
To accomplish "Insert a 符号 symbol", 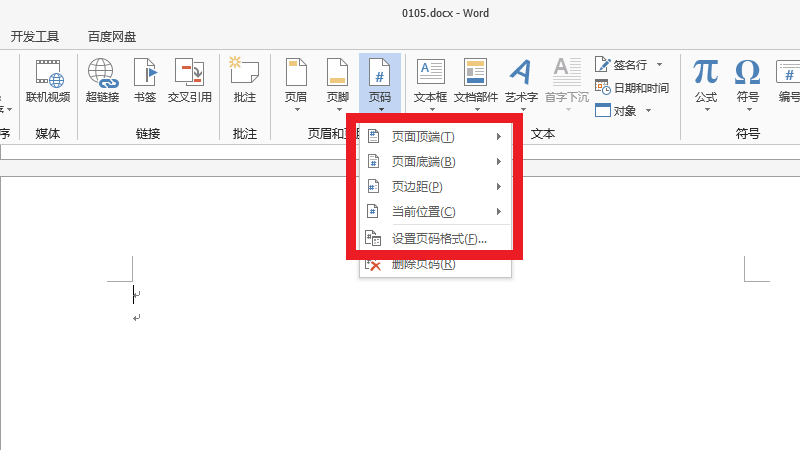I will (x=747, y=80).
